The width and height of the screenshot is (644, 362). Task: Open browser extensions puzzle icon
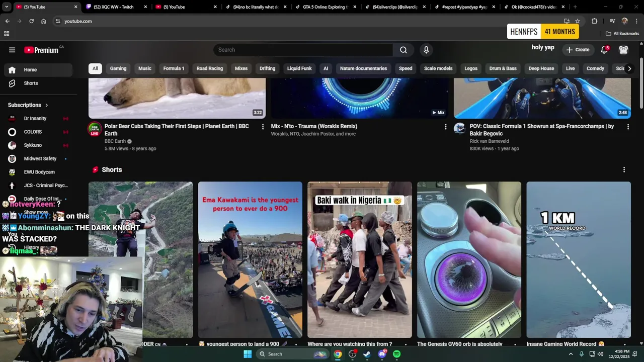tap(595, 21)
